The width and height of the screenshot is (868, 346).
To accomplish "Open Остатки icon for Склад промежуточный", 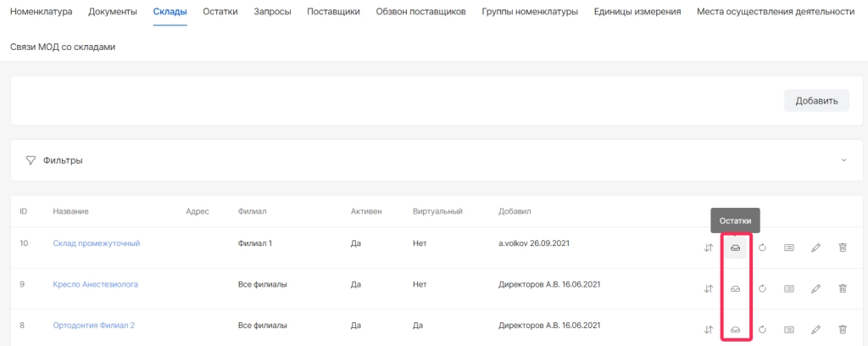I will pos(735,248).
